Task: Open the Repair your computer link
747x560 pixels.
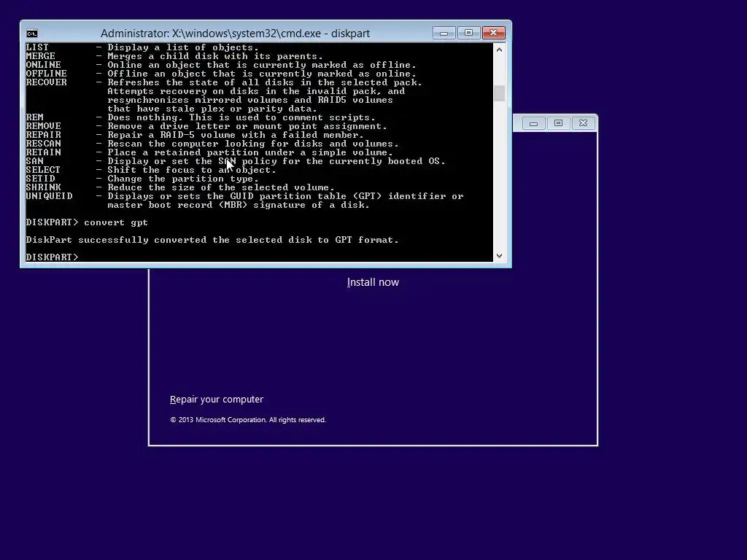Action: 216,400
